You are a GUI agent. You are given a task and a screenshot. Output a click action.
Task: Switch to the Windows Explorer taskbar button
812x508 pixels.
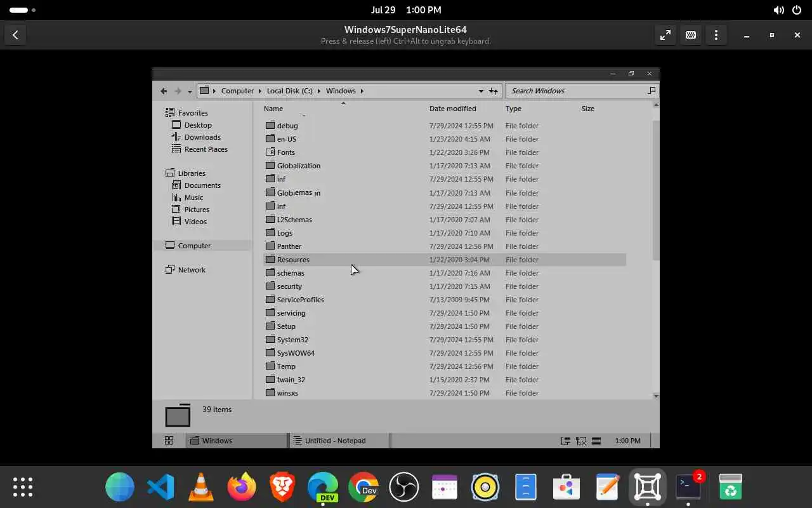pyautogui.click(x=237, y=441)
